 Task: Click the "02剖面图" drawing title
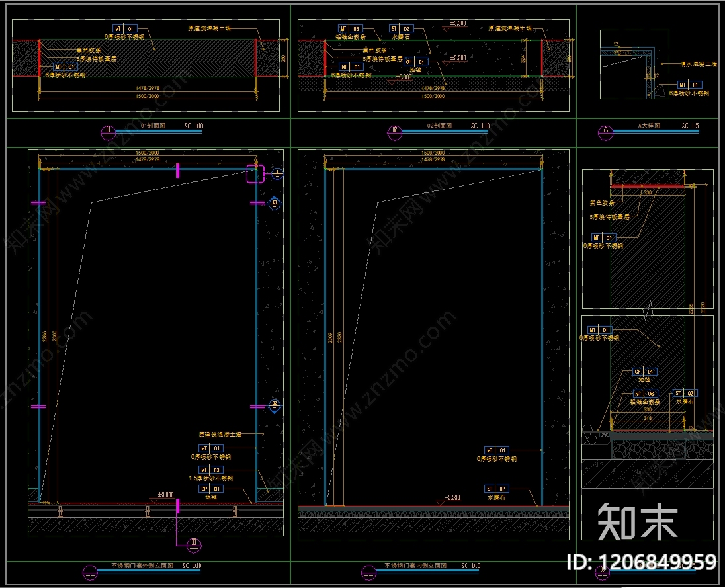pyautogui.click(x=439, y=126)
